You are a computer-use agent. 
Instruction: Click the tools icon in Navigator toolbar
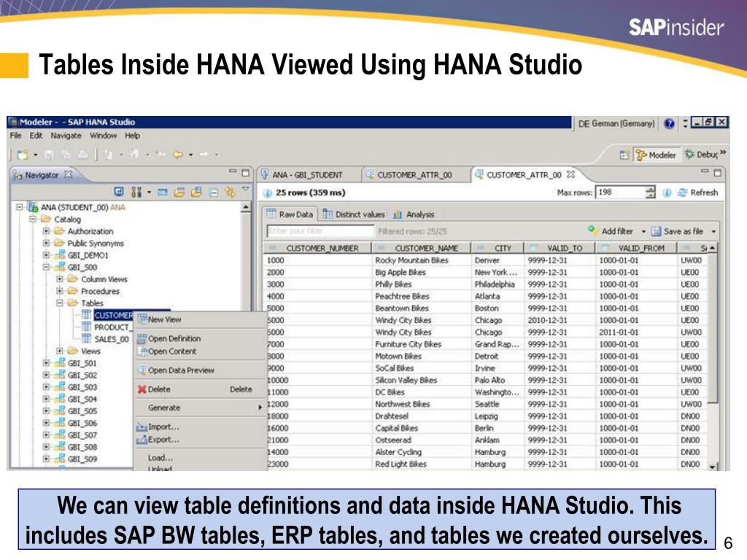[x=136, y=192]
